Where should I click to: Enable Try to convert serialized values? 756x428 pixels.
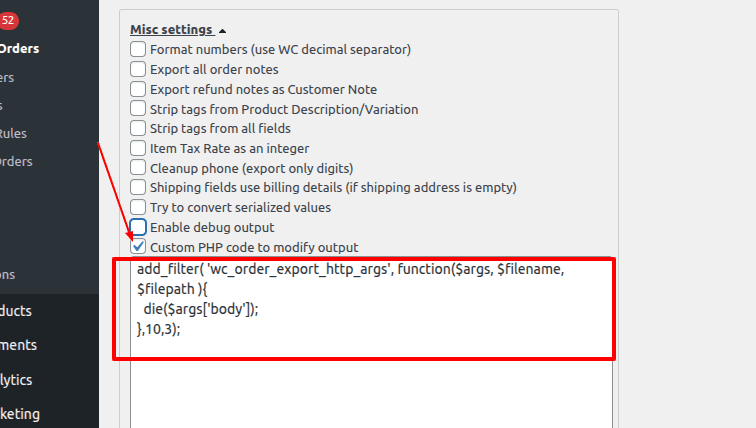(x=138, y=207)
